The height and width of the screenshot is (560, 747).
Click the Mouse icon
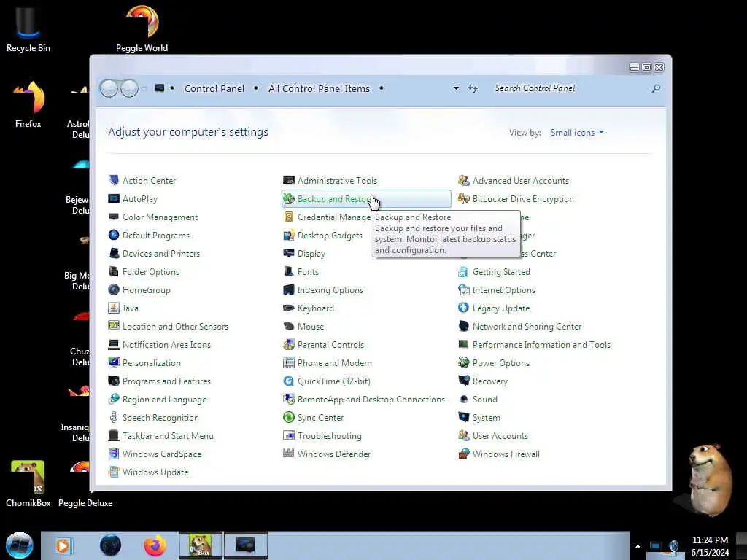click(289, 326)
